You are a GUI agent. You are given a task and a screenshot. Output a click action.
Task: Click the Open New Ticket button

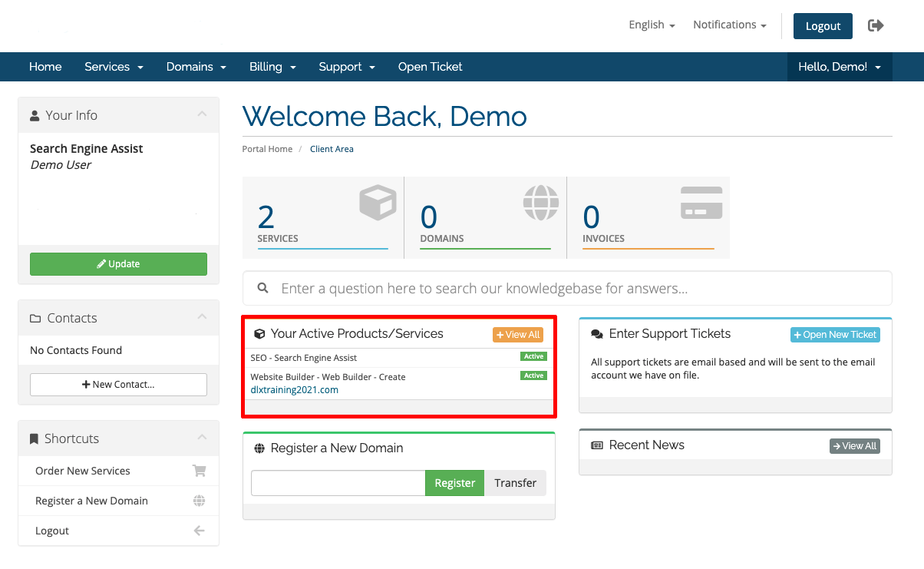[x=835, y=335]
